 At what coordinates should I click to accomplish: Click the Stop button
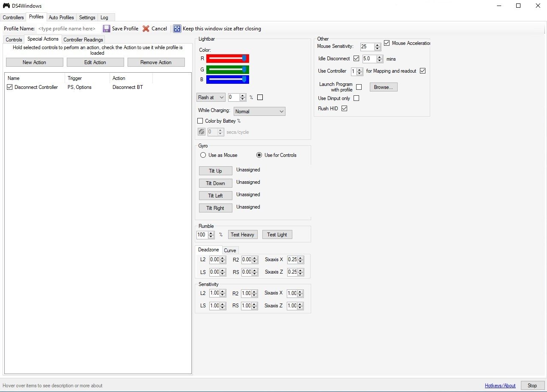tap(532, 386)
